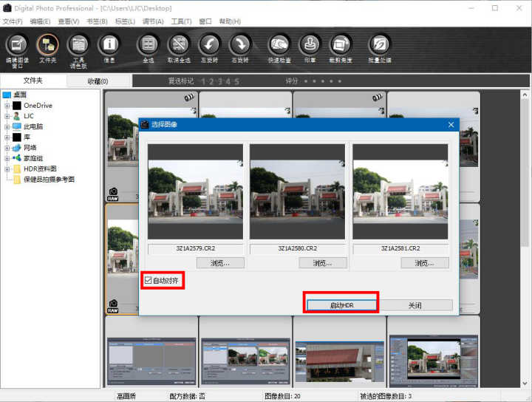Click 取消全选 deselect all icon
The image size is (532, 402).
[178, 46]
